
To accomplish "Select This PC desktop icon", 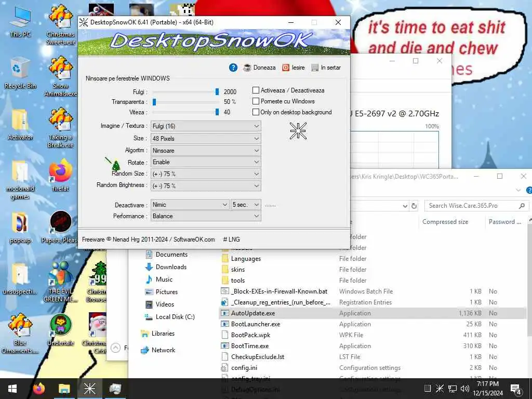I will 20,21.
